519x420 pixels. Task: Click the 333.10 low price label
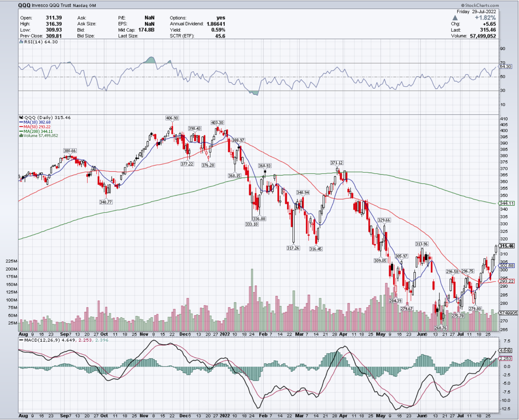click(x=252, y=224)
